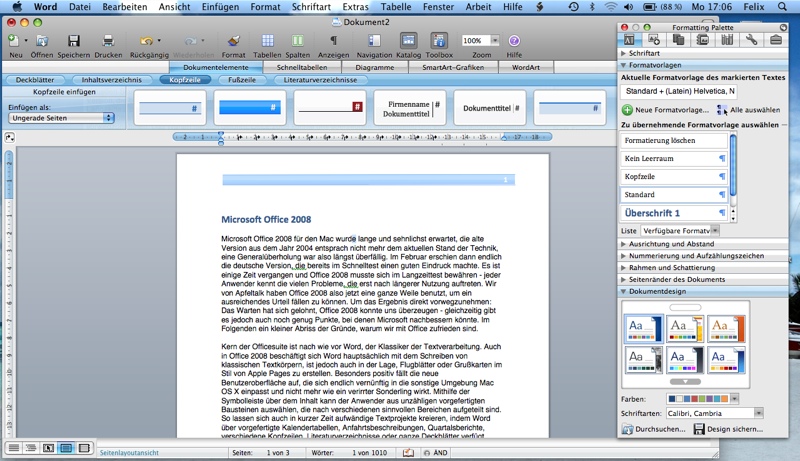
Task: Switch to Schnelltabellen tab
Action: coord(302,67)
